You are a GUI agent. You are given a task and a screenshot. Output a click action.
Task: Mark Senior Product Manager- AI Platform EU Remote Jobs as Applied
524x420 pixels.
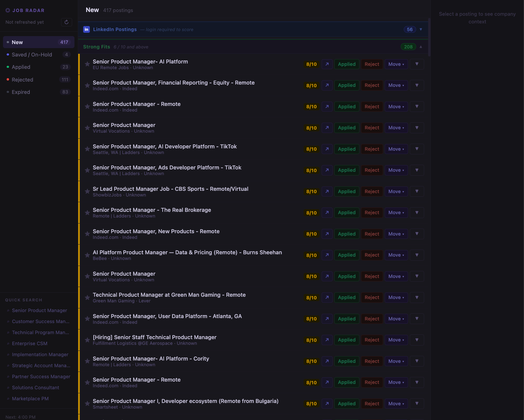pyautogui.click(x=347, y=64)
